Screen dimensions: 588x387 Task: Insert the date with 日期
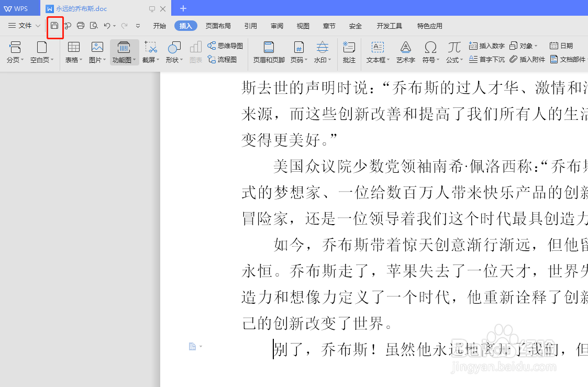point(561,46)
